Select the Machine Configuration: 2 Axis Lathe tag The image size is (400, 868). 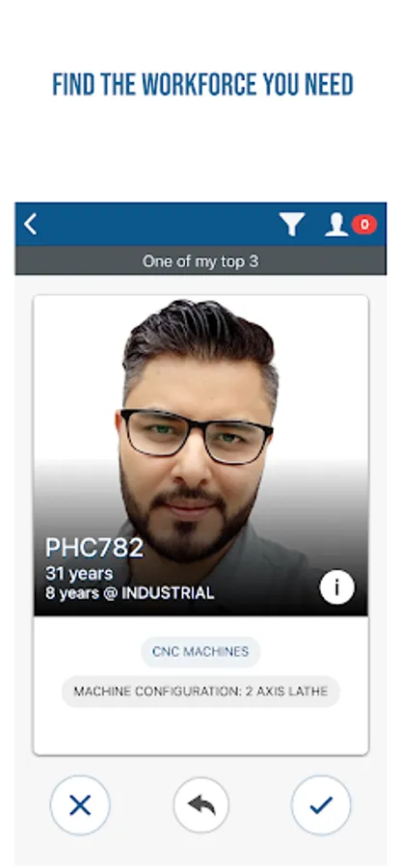(x=200, y=692)
